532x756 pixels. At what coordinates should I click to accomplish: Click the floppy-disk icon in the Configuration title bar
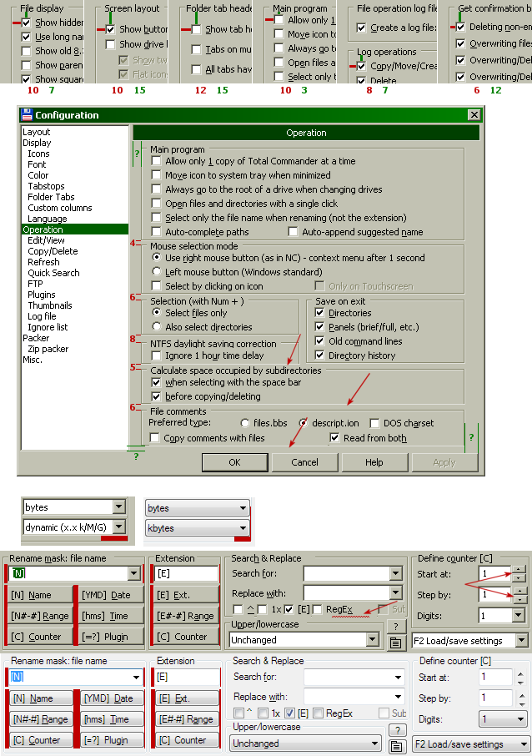(x=27, y=115)
